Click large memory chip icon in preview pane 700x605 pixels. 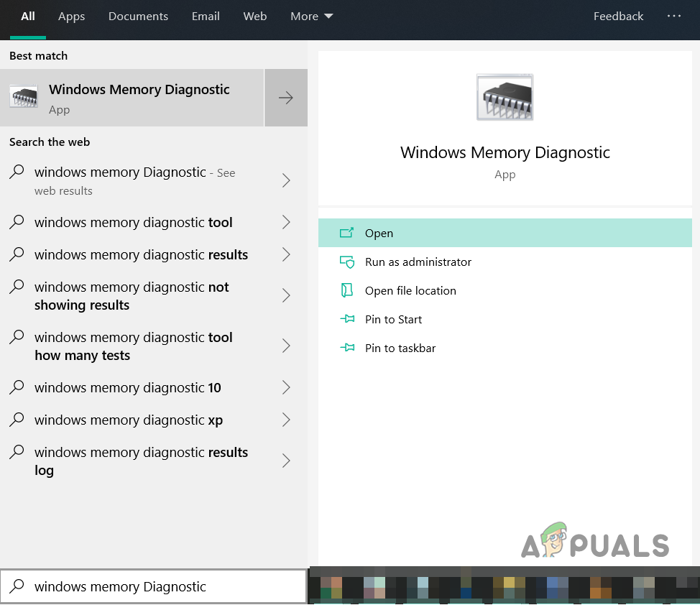505,97
